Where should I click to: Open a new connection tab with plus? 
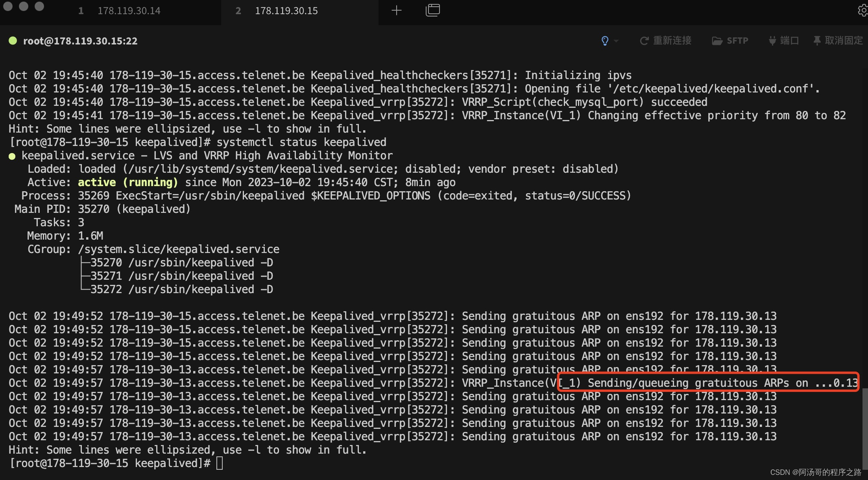tap(397, 11)
